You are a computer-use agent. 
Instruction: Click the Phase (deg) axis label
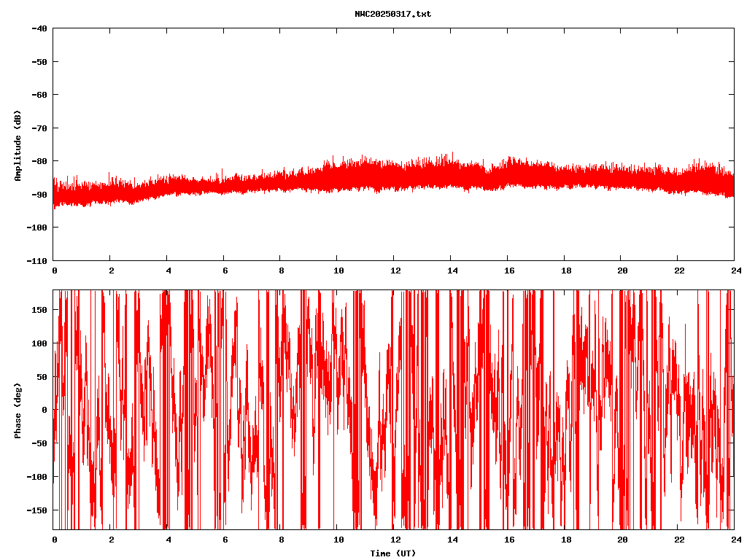tap(18, 411)
